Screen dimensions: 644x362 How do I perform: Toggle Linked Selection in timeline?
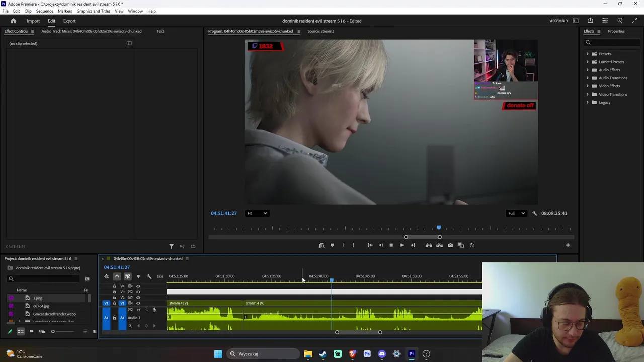tap(128, 276)
